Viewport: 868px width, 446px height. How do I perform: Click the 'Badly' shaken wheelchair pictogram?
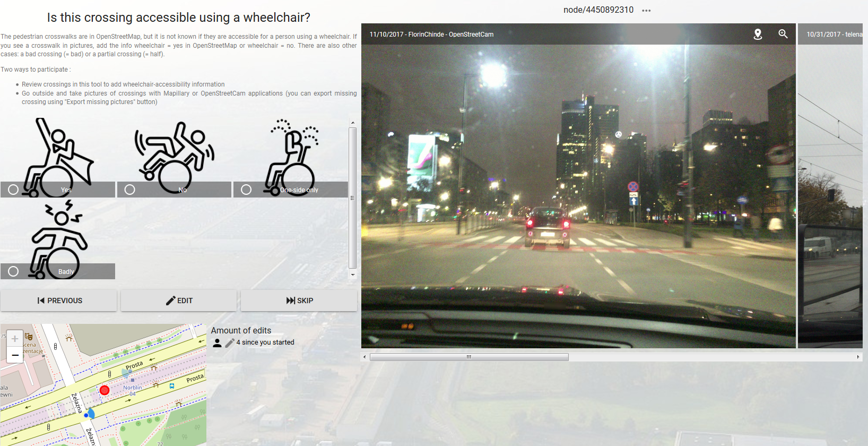pos(58,234)
